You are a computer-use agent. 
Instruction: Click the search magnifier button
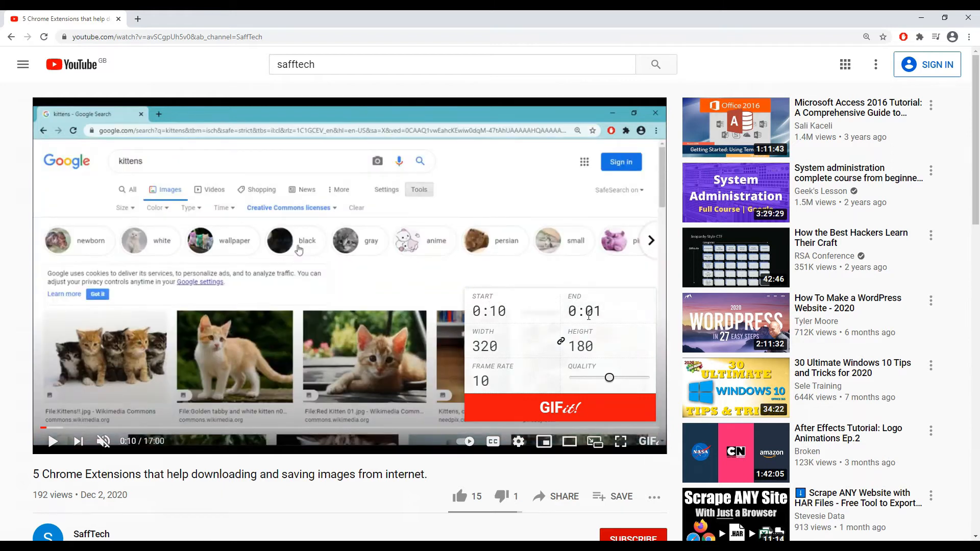(656, 64)
